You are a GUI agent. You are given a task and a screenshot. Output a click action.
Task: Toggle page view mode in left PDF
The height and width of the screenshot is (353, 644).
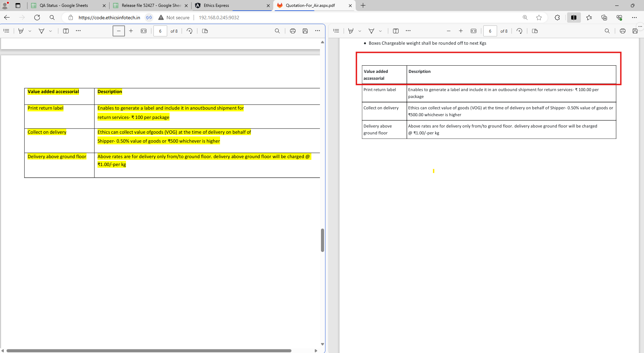[205, 31]
